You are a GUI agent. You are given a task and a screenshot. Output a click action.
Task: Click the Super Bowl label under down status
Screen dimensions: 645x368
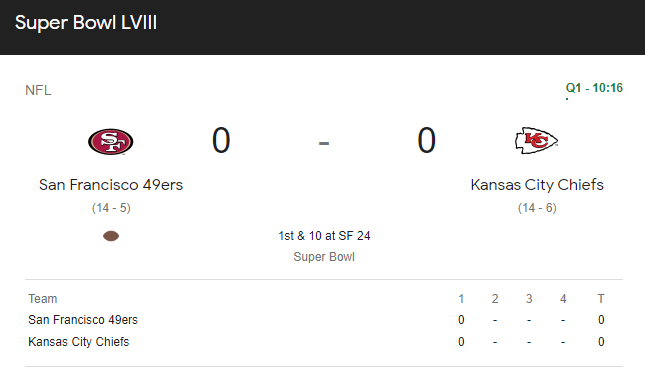(x=324, y=257)
